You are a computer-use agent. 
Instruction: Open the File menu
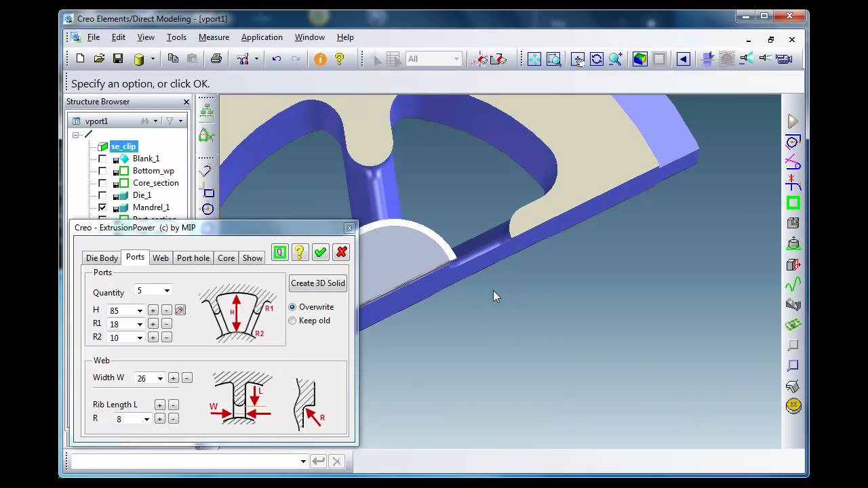[94, 37]
